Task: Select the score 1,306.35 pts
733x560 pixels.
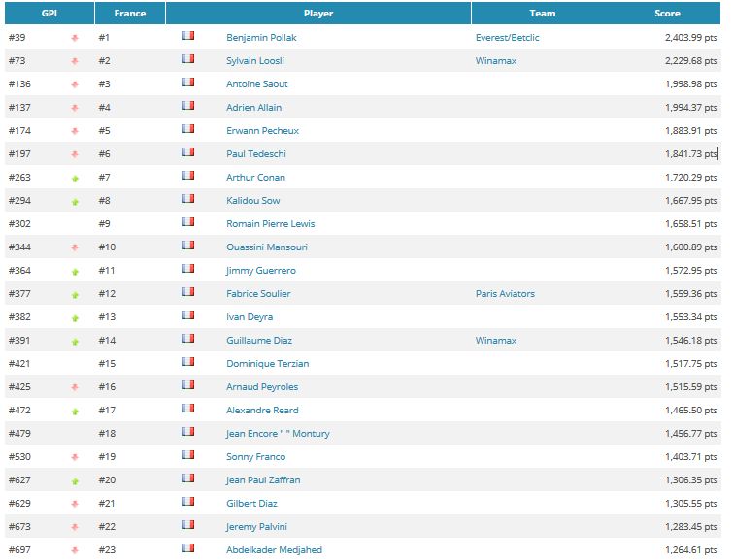Action: click(x=691, y=480)
